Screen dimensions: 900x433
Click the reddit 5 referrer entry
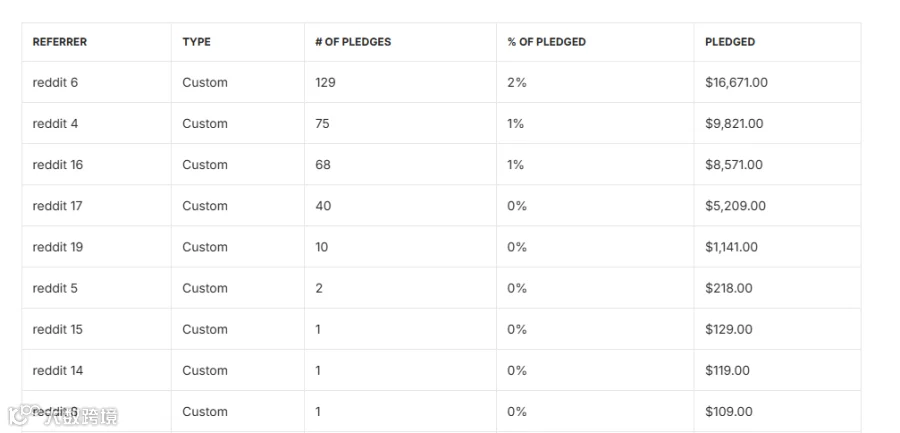55,288
